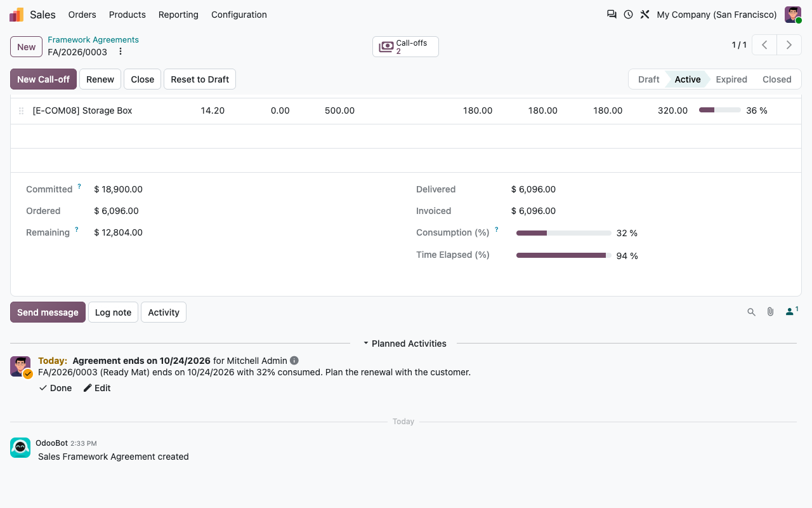Collapse the Planned Activities section
812x508 pixels.
[404, 344]
